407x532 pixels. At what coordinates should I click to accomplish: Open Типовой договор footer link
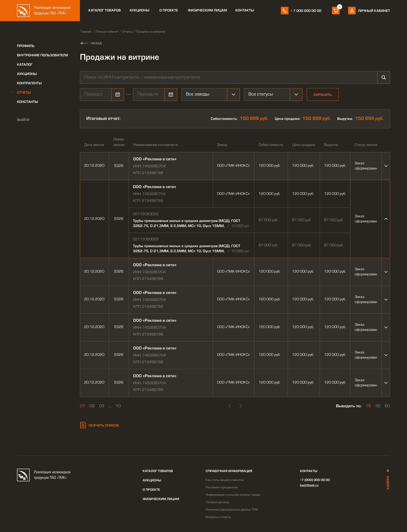[x=217, y=502]
